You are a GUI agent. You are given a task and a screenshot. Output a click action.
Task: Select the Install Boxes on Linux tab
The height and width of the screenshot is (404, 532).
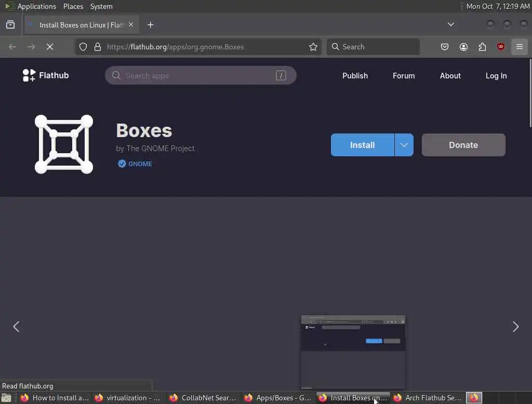click(82, 25)
